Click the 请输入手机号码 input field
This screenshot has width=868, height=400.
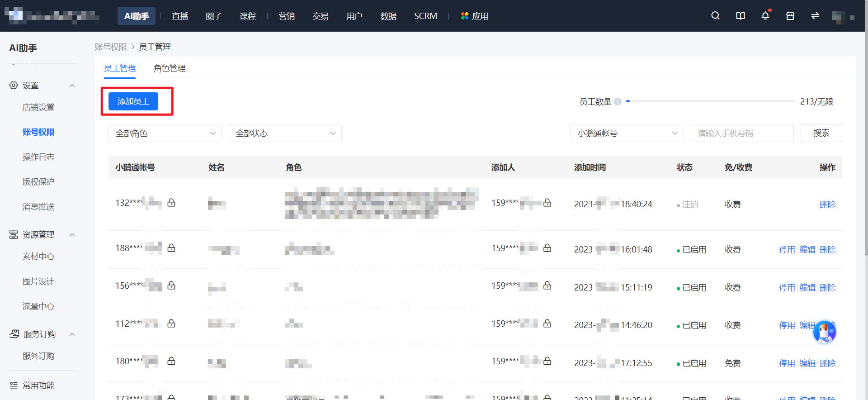[x=742, y=133]
